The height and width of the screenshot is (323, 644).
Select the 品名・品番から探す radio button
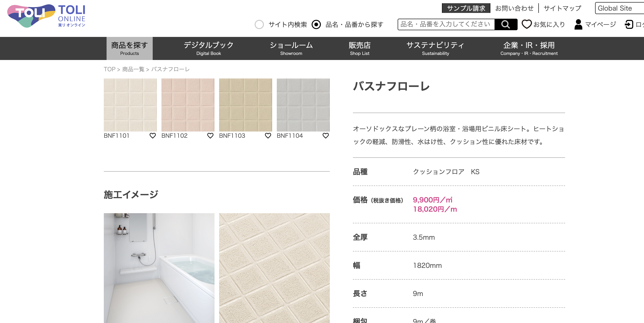point(316,25)
